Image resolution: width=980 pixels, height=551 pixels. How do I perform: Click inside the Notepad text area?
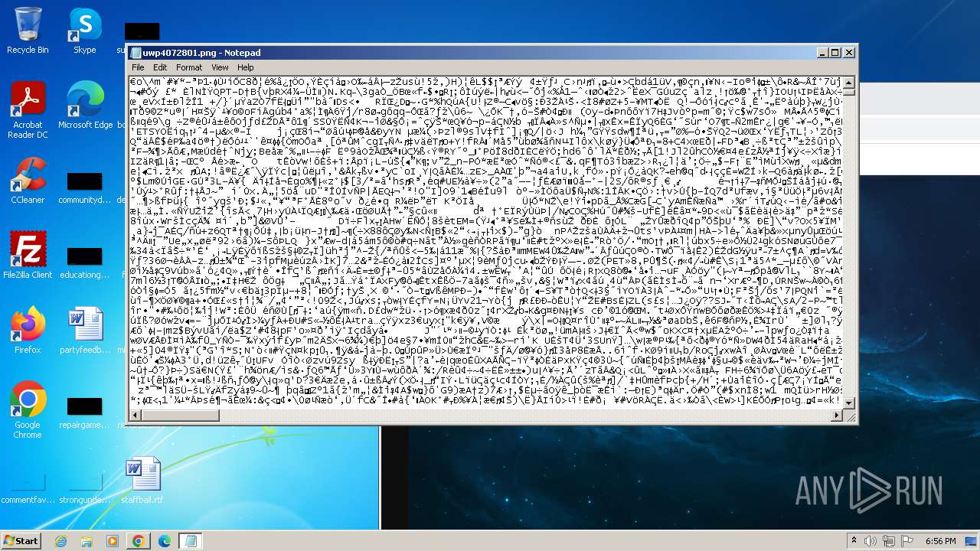tap(486, 243)
